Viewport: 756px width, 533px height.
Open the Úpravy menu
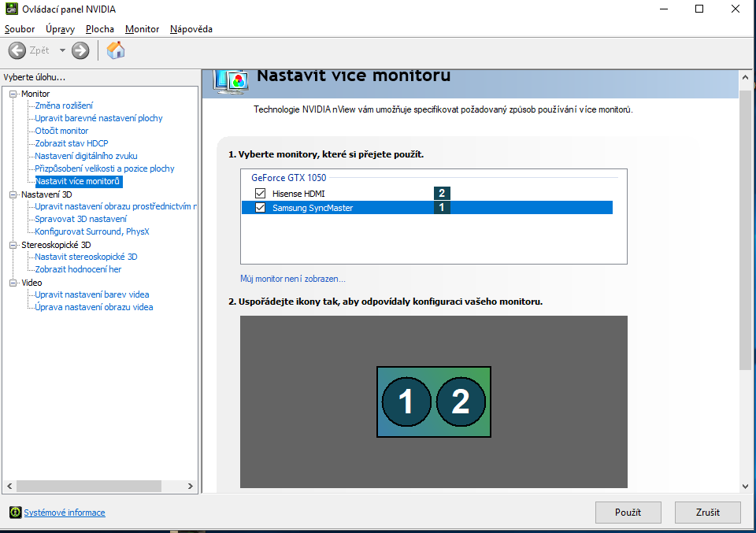(61, 29)
